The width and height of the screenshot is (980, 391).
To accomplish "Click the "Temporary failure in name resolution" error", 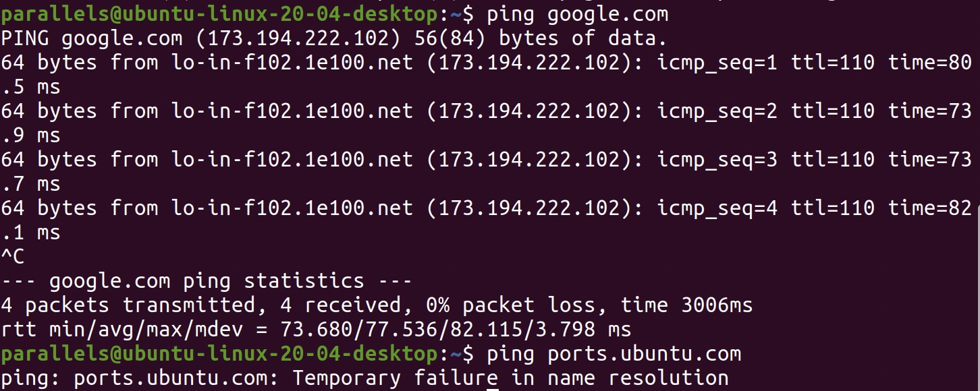I will tap(510, 378).
